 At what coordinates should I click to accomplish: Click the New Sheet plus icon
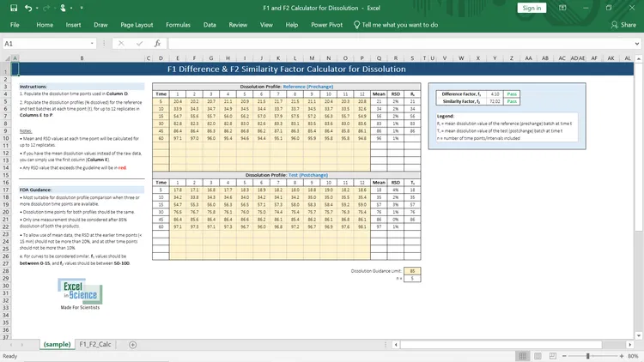[132, 345]
